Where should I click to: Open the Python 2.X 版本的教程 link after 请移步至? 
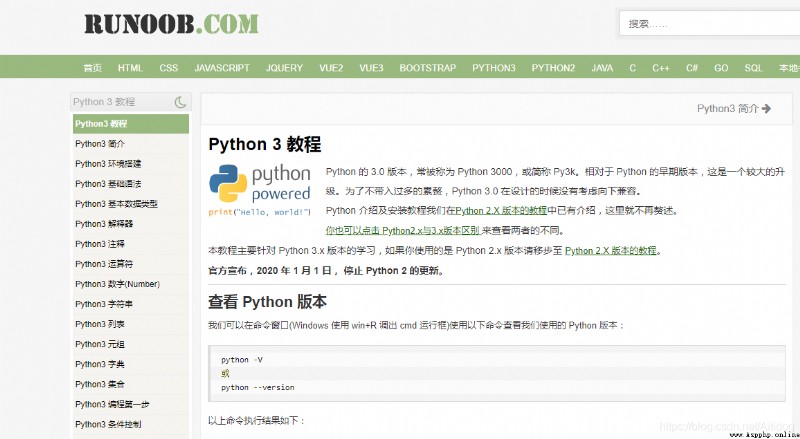pos(611,251)
